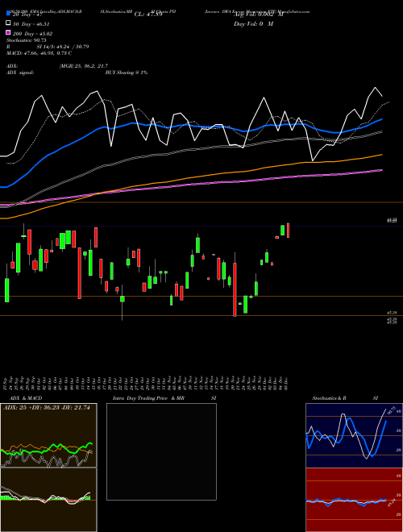Click the ADX '(MGR) 25, 36.2, 21.7' values
This screenshot has width=403, height=532.
(84, 66)
